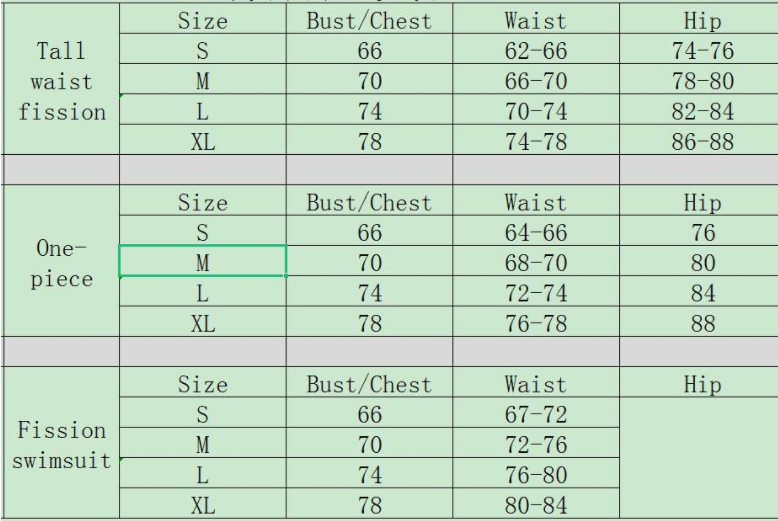Select the empty Hip cell for Fission swimsuit
The height and width of the screenshot is (521, 778).
click(700, 460)
